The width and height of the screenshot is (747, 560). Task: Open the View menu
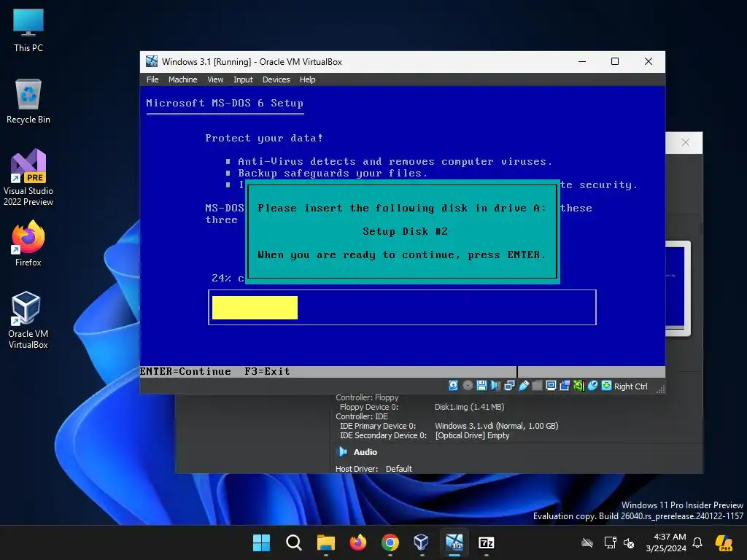[215, 79]
